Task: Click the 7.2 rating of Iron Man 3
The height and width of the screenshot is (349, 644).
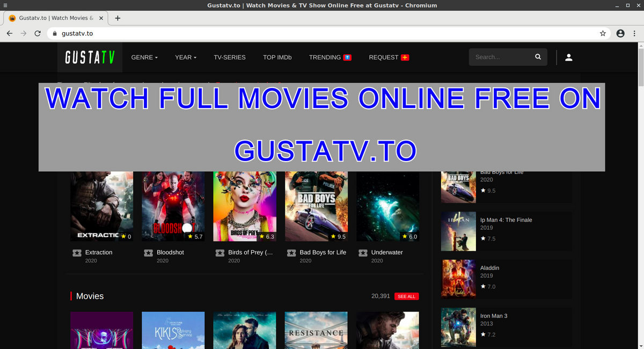Action: click(x=488, y=335)
